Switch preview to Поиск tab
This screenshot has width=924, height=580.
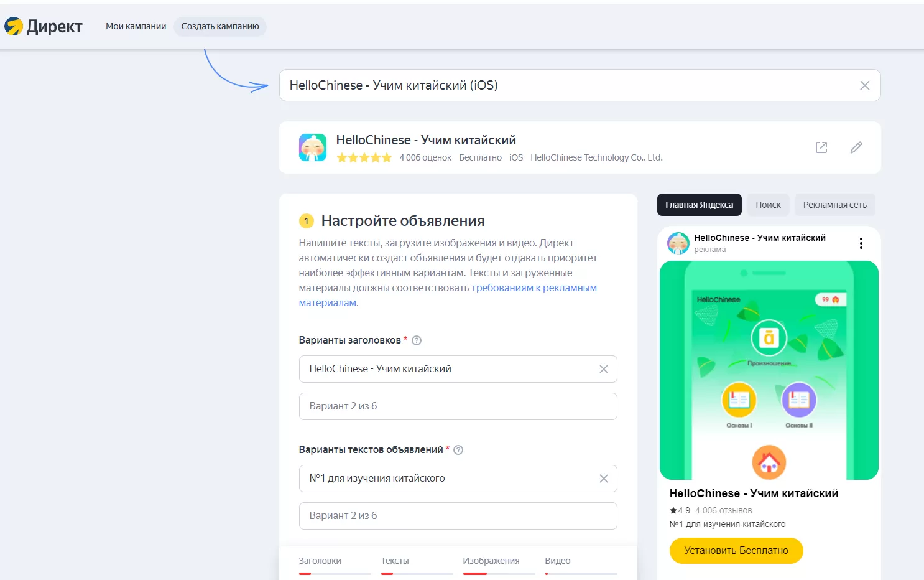768,205
